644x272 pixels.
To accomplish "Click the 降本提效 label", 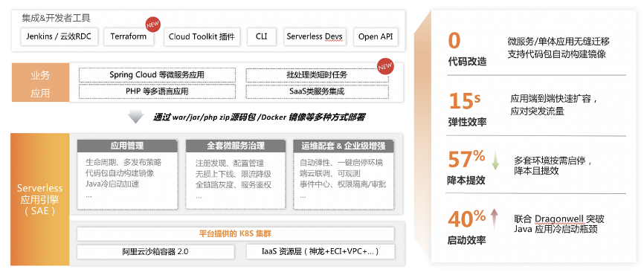I will tap(467, 180).
